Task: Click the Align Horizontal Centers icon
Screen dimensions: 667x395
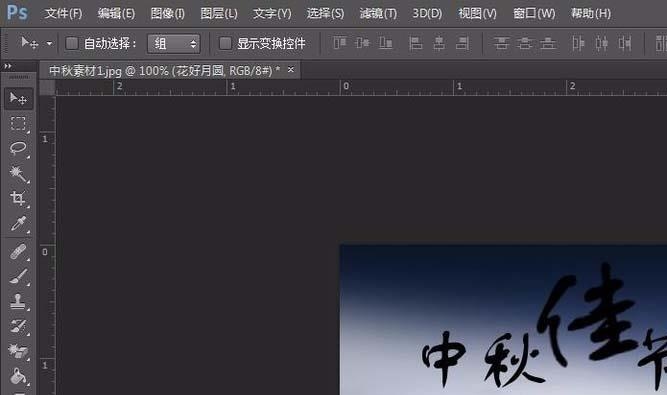Action: point(439,43)
